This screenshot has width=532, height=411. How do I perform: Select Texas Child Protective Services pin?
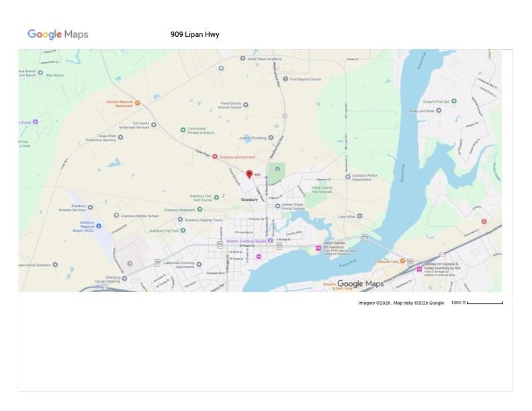coord(120,138)
